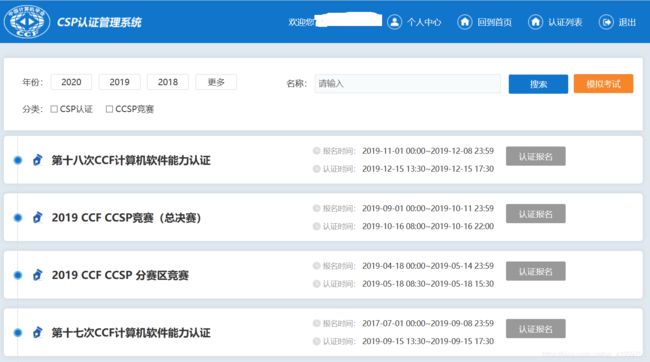650x362 pixels.
Task: Click the pin icon beside 第十七次CCF计算机软件能力认证
Action: 37,332
